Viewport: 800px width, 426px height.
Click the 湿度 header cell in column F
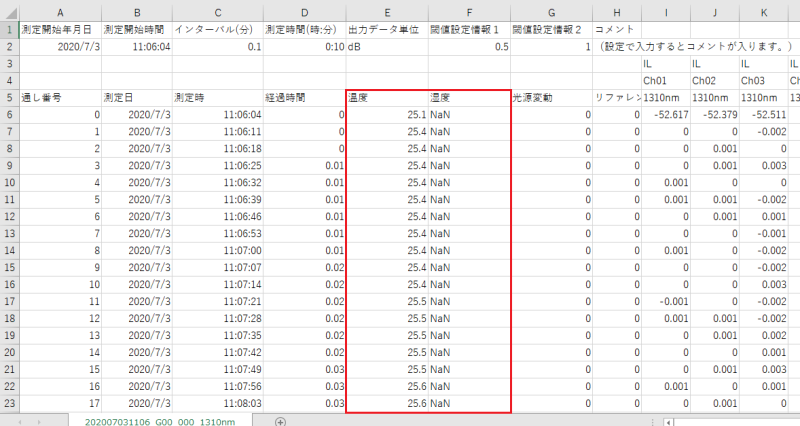click(x=468, y=98)
